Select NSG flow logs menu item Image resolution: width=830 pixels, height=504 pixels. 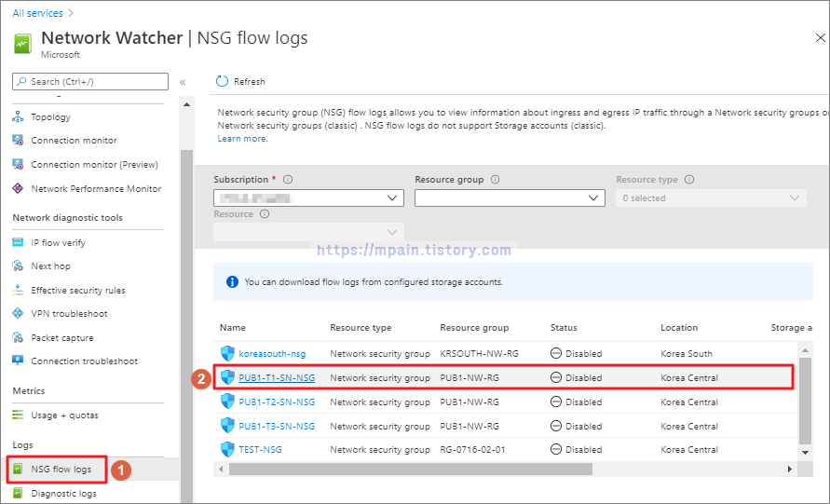click(61, 469)
